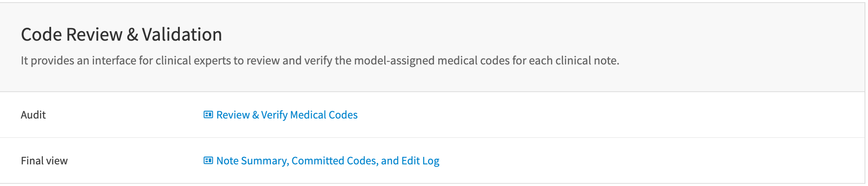Click "Committed Codes" in the Final view link
Image resolution: width=868 pixels, height=186 pixels.
click(334, 161)
